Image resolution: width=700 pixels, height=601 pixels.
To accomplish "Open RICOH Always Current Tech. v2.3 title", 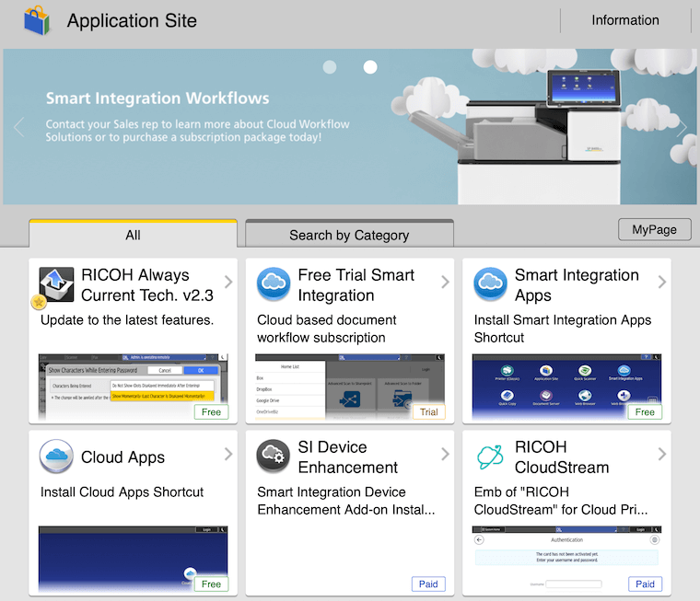I will click(147, 285).
